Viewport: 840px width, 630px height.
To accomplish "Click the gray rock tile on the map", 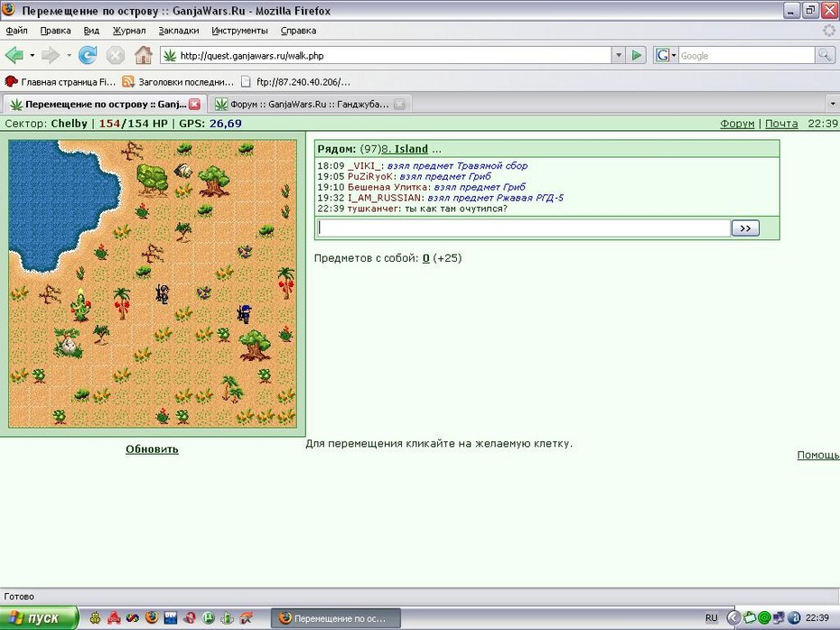I will point(182,171).
